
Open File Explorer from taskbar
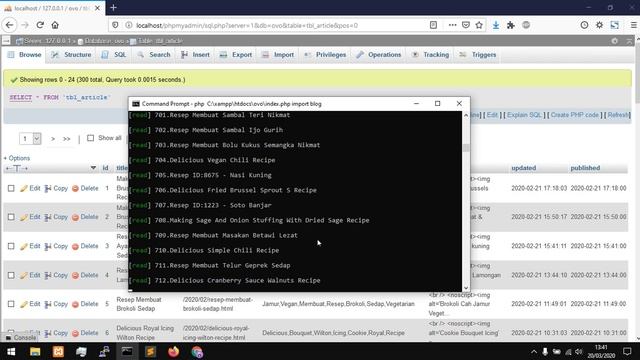[x=35, y=351]
